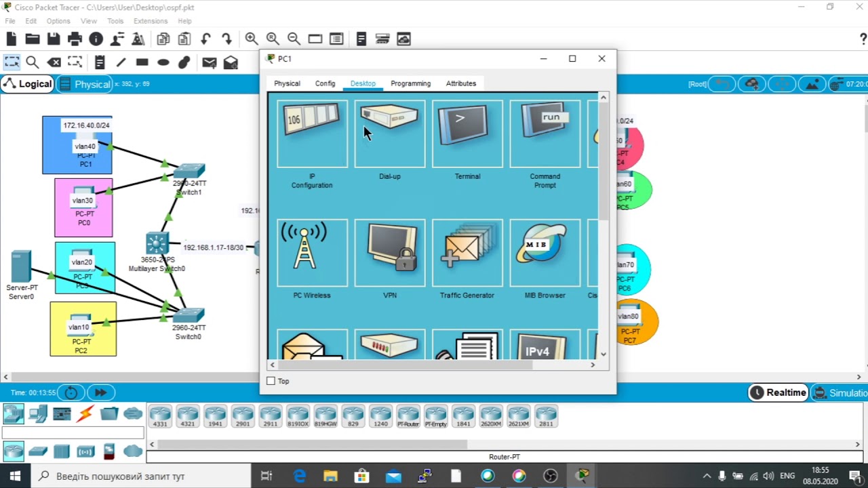868x488 pixels.
Task: Add a Complex PDU open envelope
Action: click(231, 62)
